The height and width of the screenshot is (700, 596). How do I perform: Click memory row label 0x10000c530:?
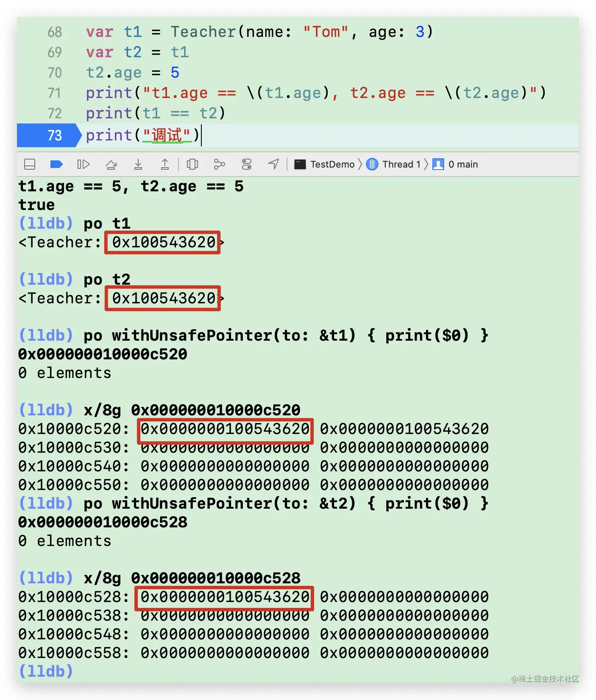(74, 448)
